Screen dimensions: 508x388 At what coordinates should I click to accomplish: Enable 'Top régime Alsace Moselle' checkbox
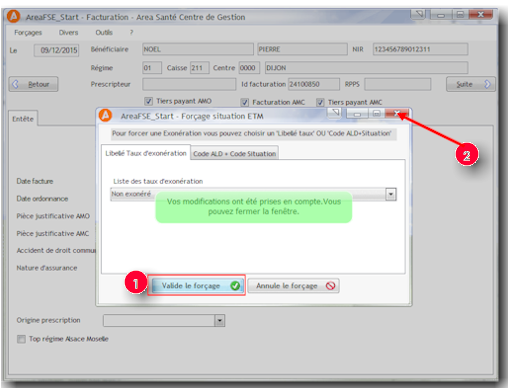click(x=21, y=339)
